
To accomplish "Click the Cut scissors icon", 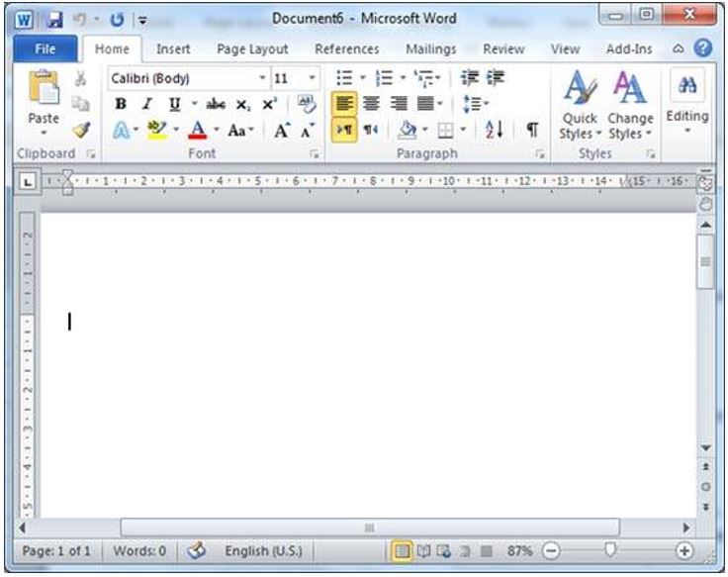I will pos(81,78).
